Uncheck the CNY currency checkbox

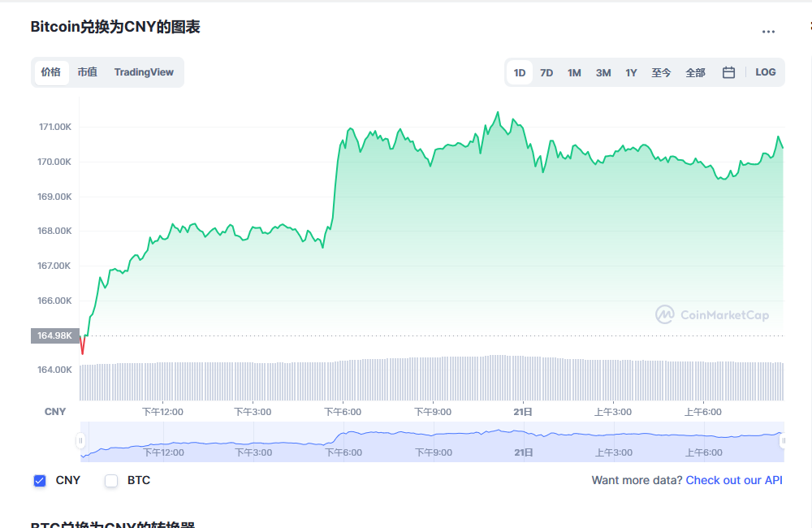point(40,481)
